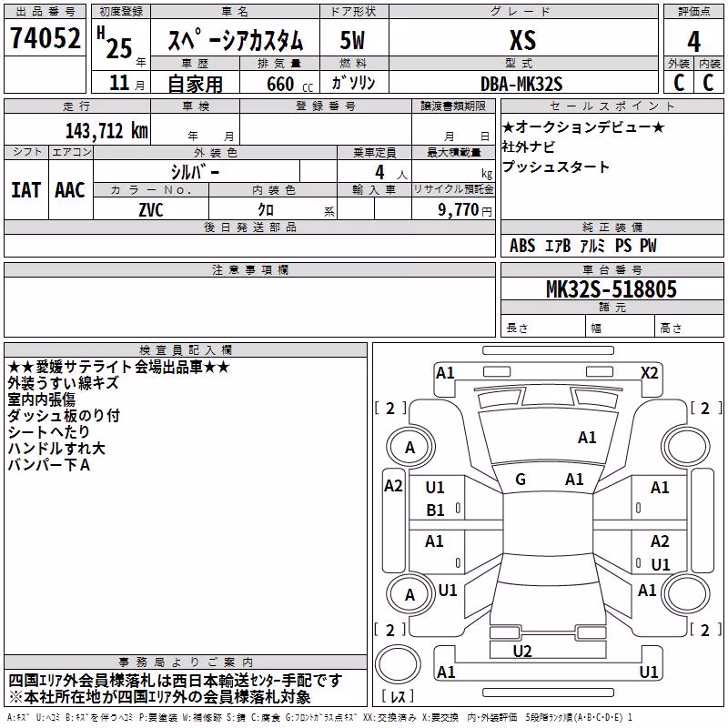Click the chassis number MK32S-518805
The width and height of the screenshot is (728, 728).
612,289
